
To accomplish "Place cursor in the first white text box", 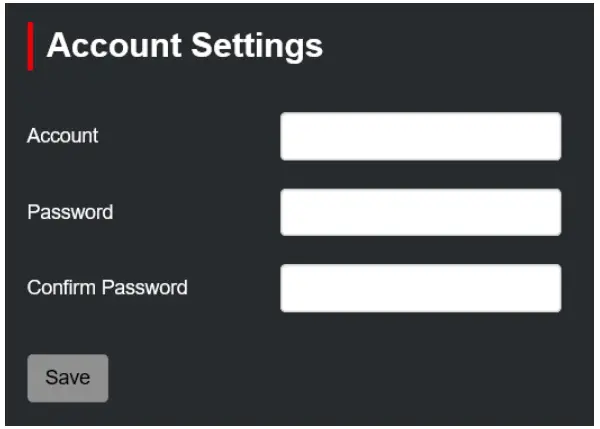I will 420,136.
